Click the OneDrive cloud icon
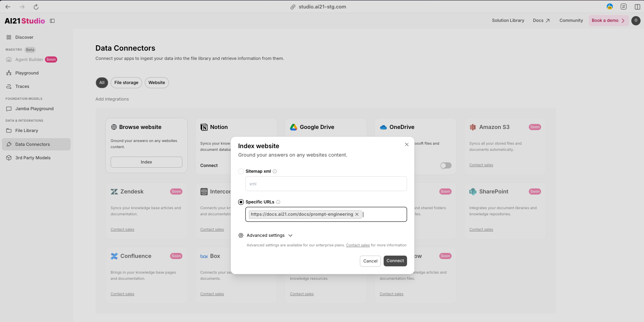 (x=383, y=127)
